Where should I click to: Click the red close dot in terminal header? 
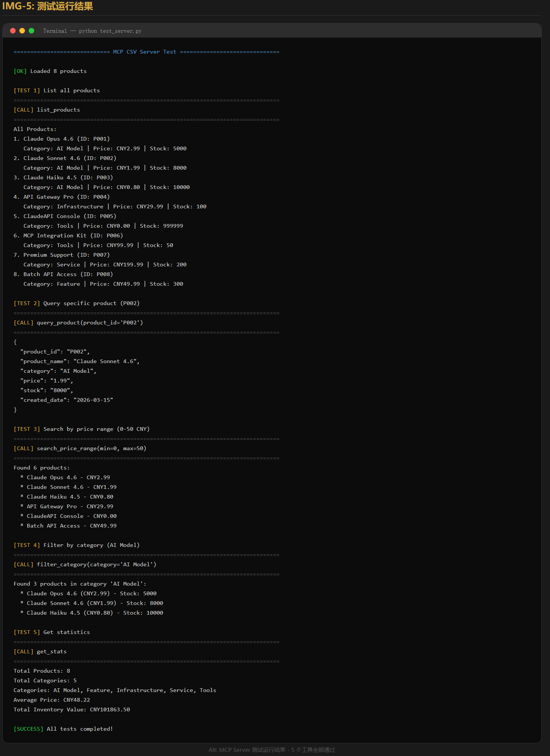pos(13,31)
